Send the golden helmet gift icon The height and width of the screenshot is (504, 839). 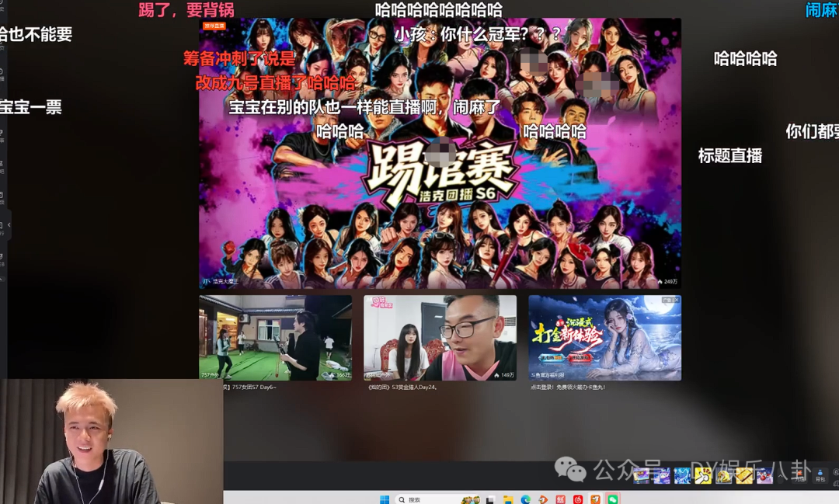(x=723, y=475)
